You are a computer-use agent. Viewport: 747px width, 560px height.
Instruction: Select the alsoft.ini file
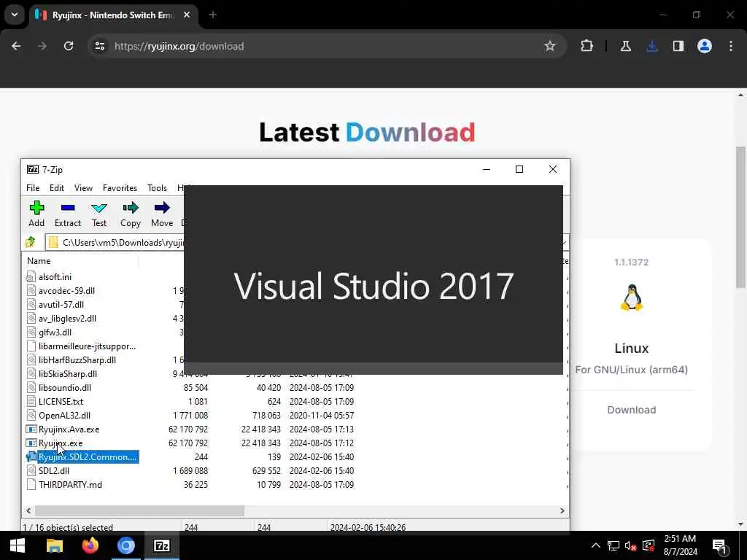click(55, 276)
